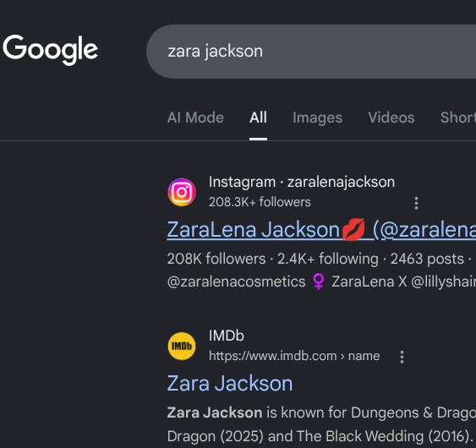Viewport: 476px width, 448px height.
Task: Click the search box containing zara jackson
Action: pyautogui.click(x=311, y=52)
